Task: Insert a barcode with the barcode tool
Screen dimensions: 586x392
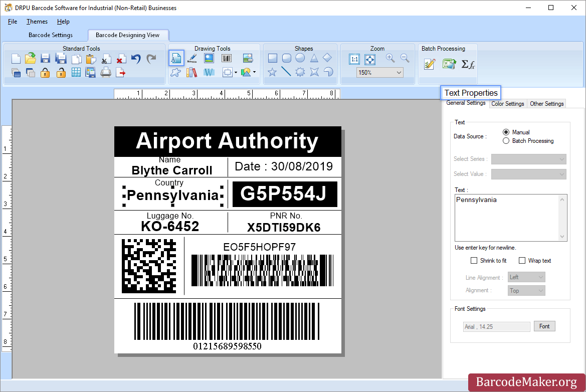Action: click(x=227, y=58)
